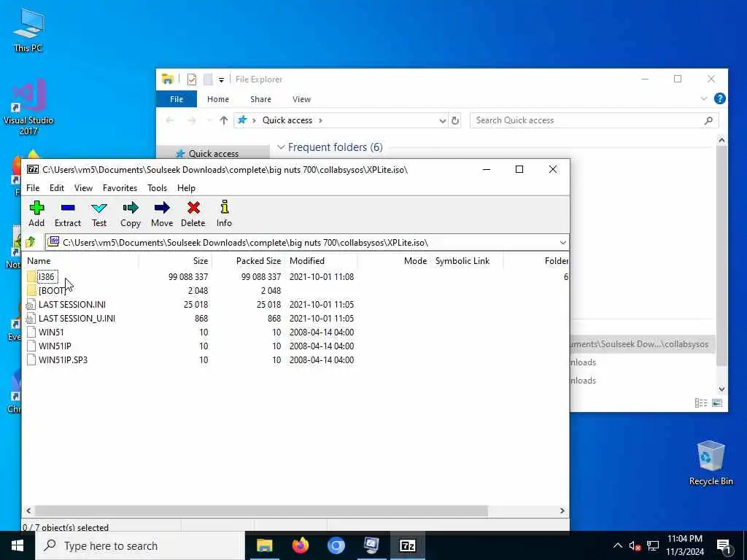Open the taskbar clock and date
This screenshot has height=560, width=747.
pyautogui.click(x=684, y=545)
